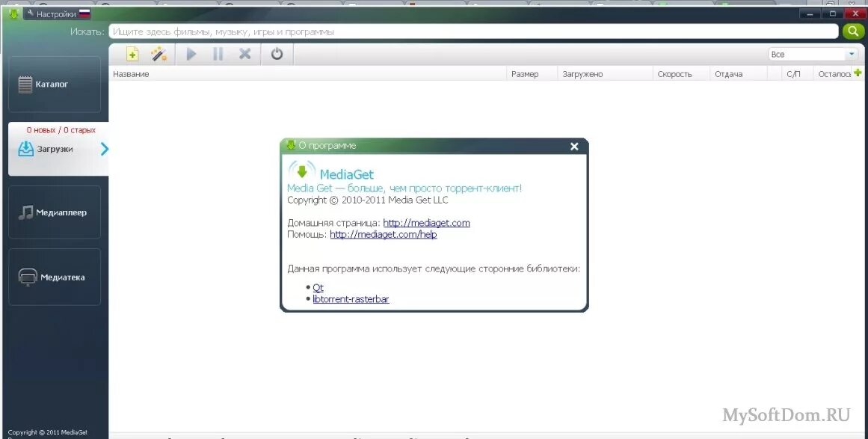
Task: Click the green search magnifier button
Action: (x=853, y=31)
